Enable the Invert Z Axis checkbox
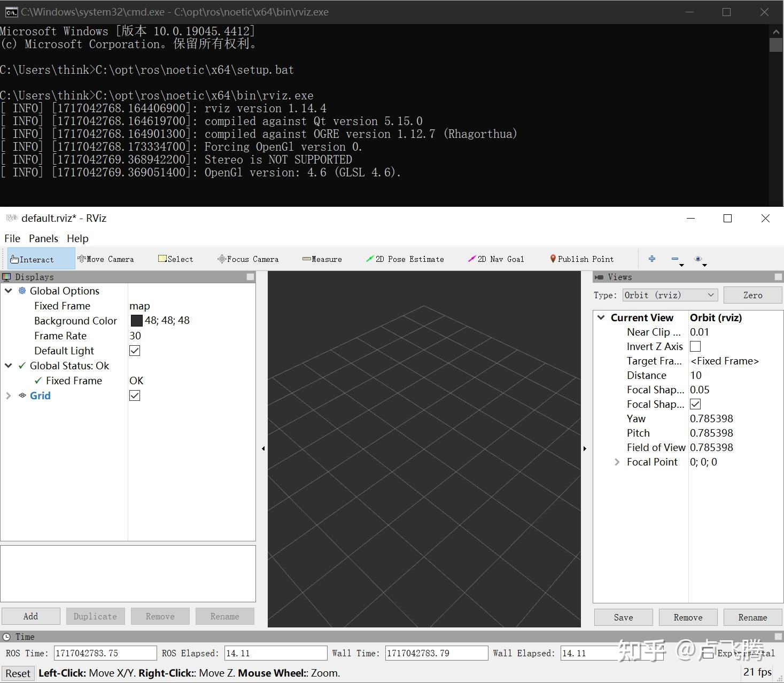784x683 pixels. 695,346
